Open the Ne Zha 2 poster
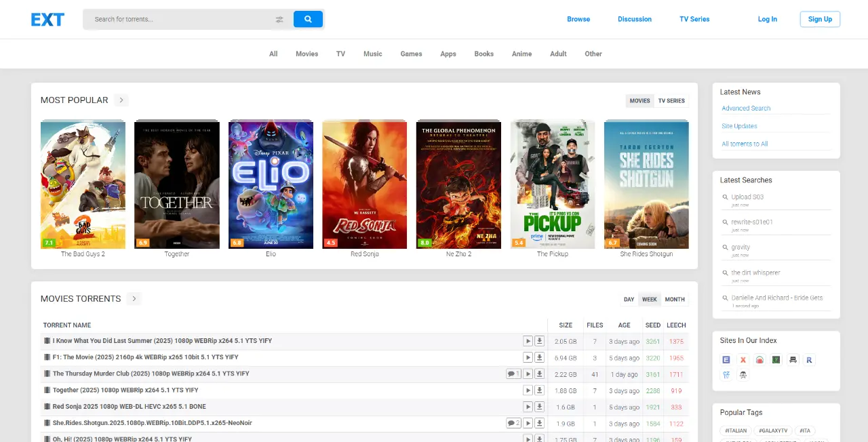Screen dimensions: 868x442 [458, 184]
